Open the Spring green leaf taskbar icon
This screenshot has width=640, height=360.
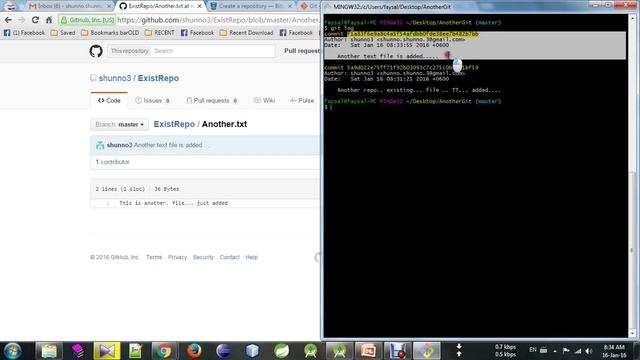[281, 351]
